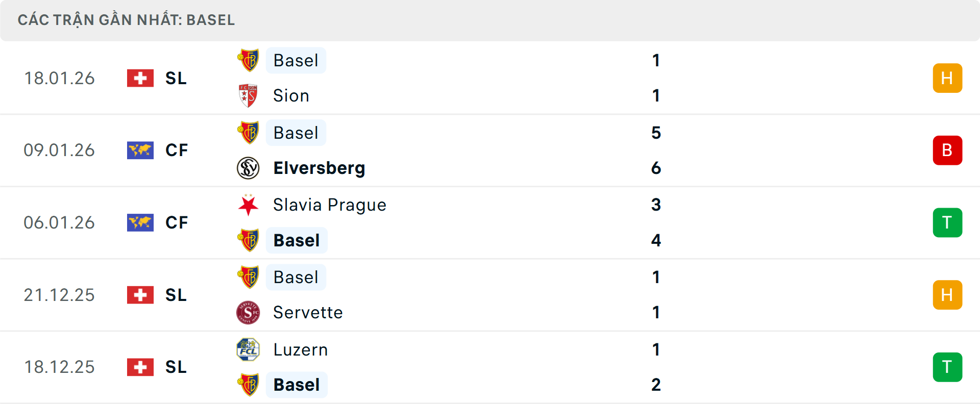Click the green T badge for Luzern match
This screenshot has height=404, width=980.
tap(947, 367)
